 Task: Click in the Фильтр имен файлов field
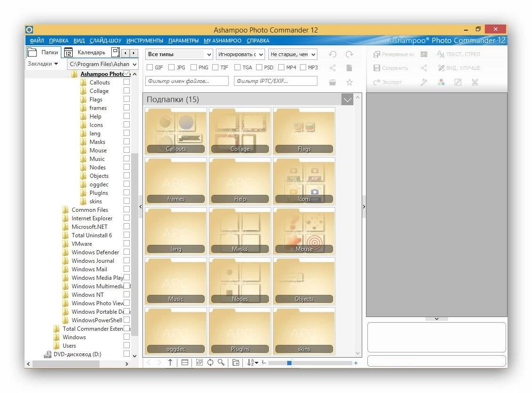tap(187, 81)
